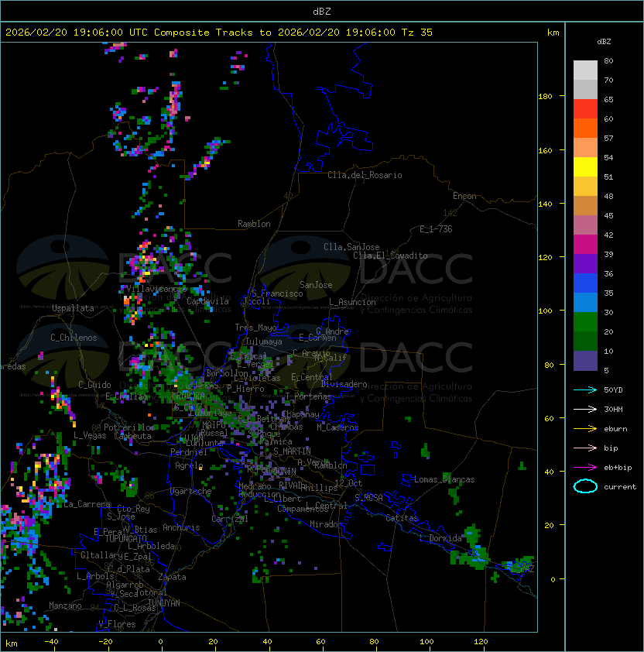This screenshot has width=644, height=652.
Task: Select the red swatch below 65 dBZ
Action: point(585,109)
